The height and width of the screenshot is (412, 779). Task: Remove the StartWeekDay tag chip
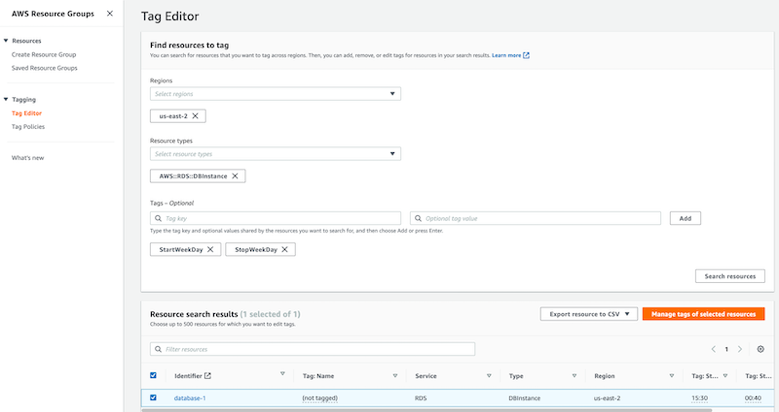[x=210, y=249]
